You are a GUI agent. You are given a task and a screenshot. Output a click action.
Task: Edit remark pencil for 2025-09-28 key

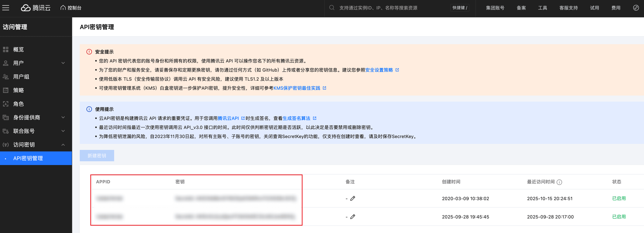[x=352, y=217]
